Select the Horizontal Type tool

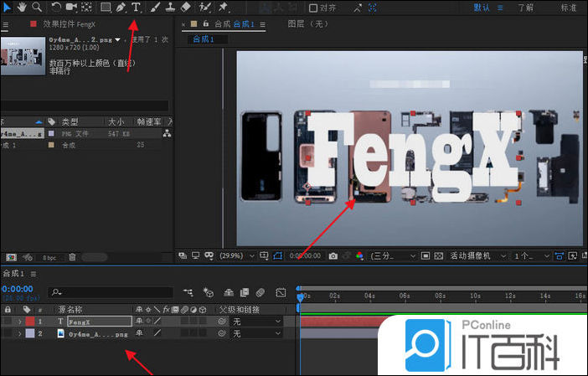[136, 8]
